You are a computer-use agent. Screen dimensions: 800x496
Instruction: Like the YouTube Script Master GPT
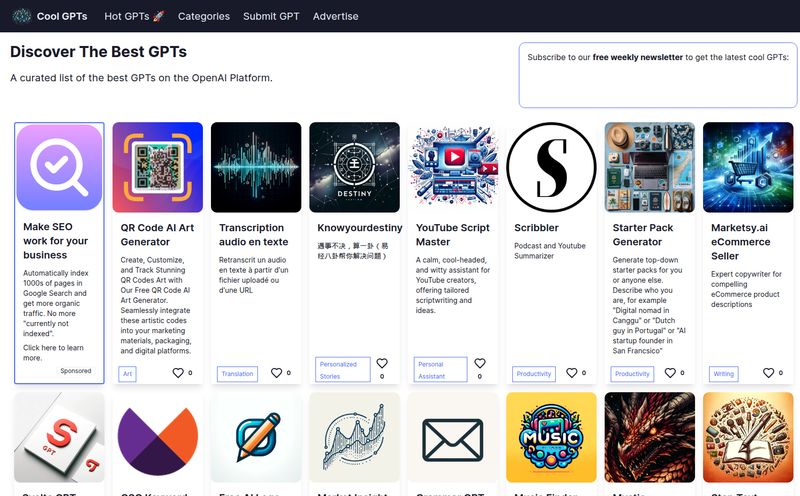480,363
